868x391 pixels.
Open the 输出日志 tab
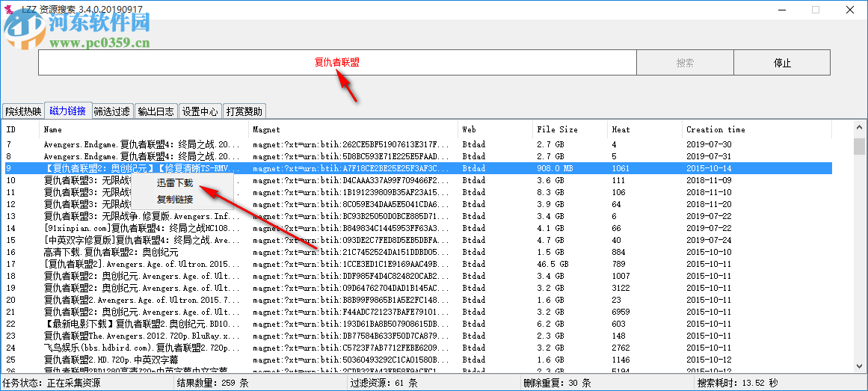pyautogui.click(x=156, y=111)
